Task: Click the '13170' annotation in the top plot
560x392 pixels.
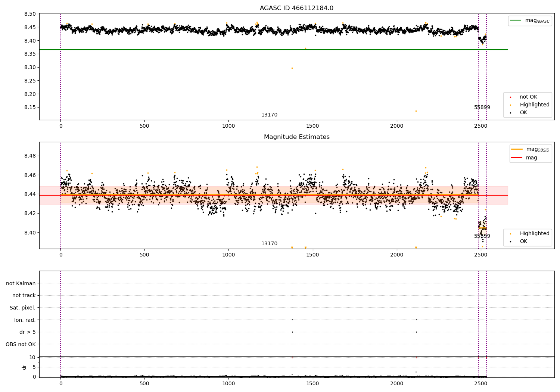Action: [269, 115]
